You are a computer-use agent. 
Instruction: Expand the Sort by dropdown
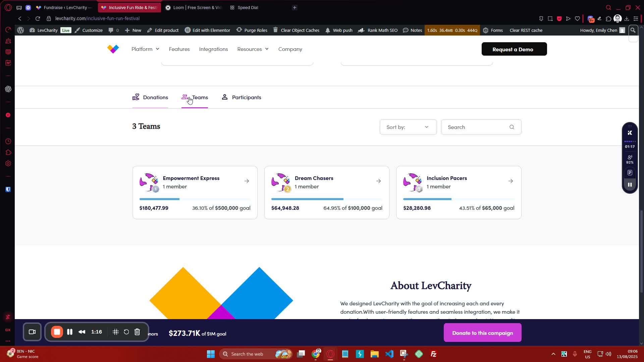click(408, 127)
